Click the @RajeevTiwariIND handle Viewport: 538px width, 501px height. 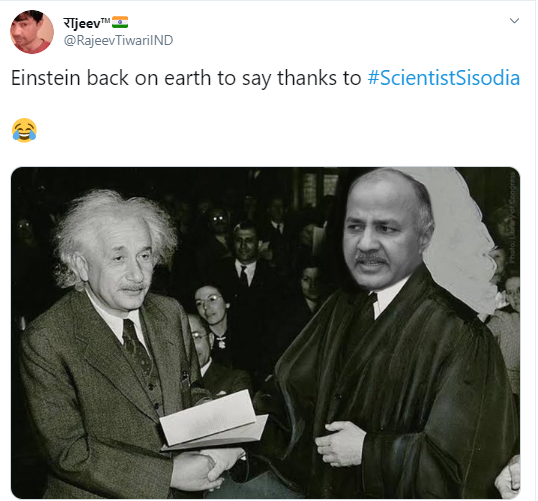point(118,40)
